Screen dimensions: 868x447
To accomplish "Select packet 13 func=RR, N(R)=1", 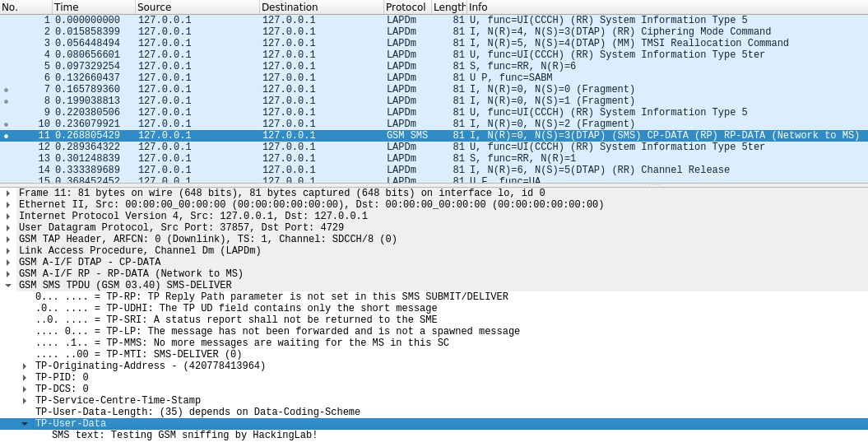I will tap(434, 158).
